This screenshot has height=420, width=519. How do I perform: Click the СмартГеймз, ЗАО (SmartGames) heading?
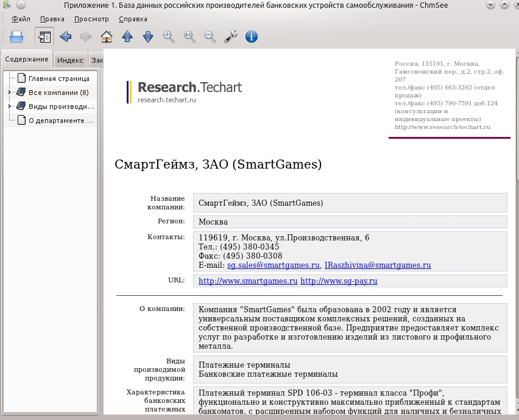[x=218, y=164]
